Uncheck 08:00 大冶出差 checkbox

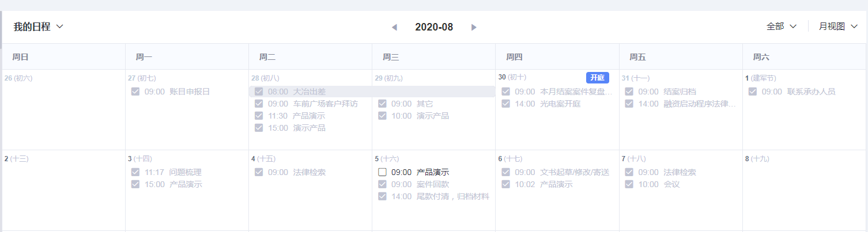coord(259,92)
